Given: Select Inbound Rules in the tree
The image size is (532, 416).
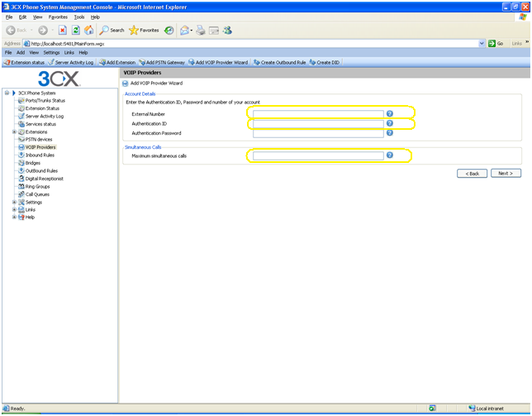Looking at the screenshot, I should (x=40, y=155).
